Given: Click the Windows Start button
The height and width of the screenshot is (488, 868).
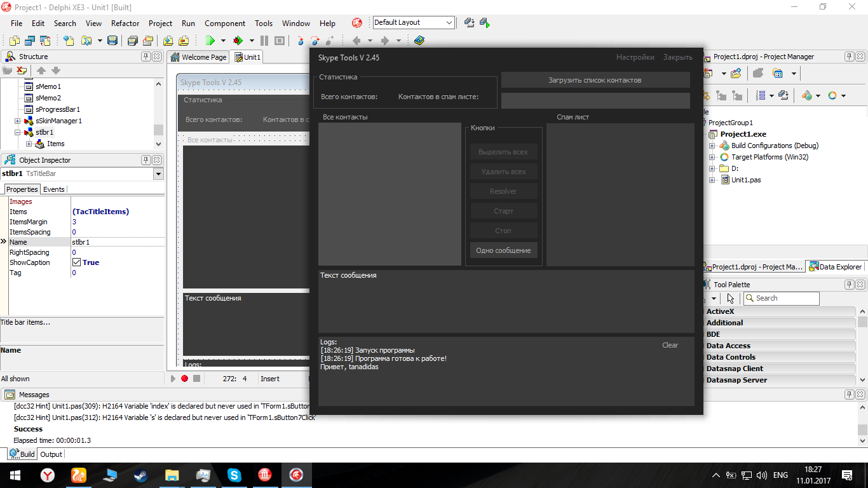Looking at the screenshot, I should pyautogui.click(x=15, y=475).
